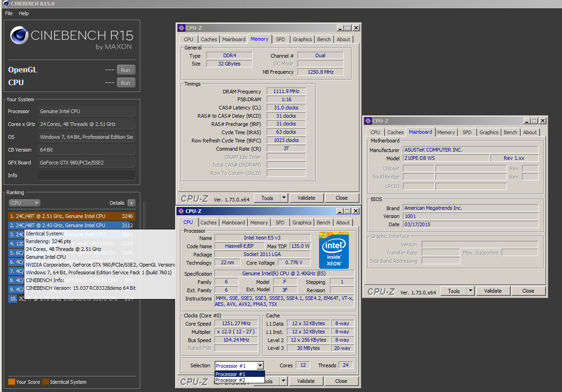The width and height of the screenshot is (562, 392).
Task: Click BIOS date 03/17/2015 field
Action: point(471,224)
